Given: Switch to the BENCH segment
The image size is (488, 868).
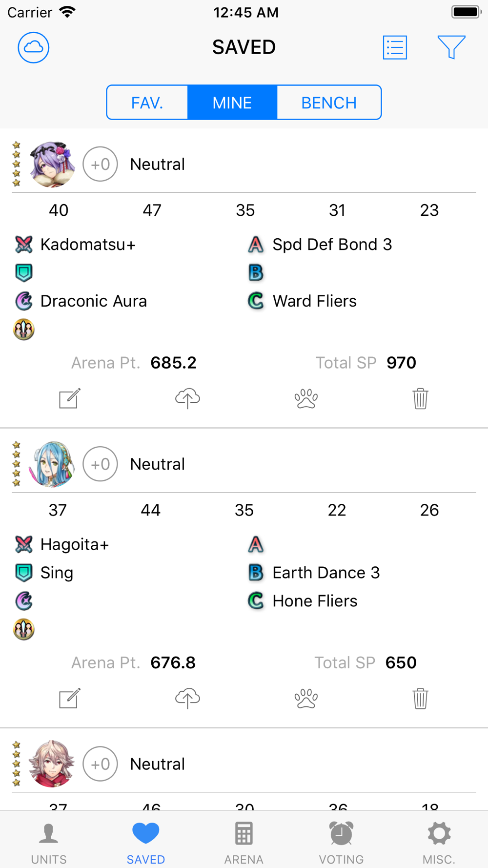Looking at the screenshot, I should 329,103.
